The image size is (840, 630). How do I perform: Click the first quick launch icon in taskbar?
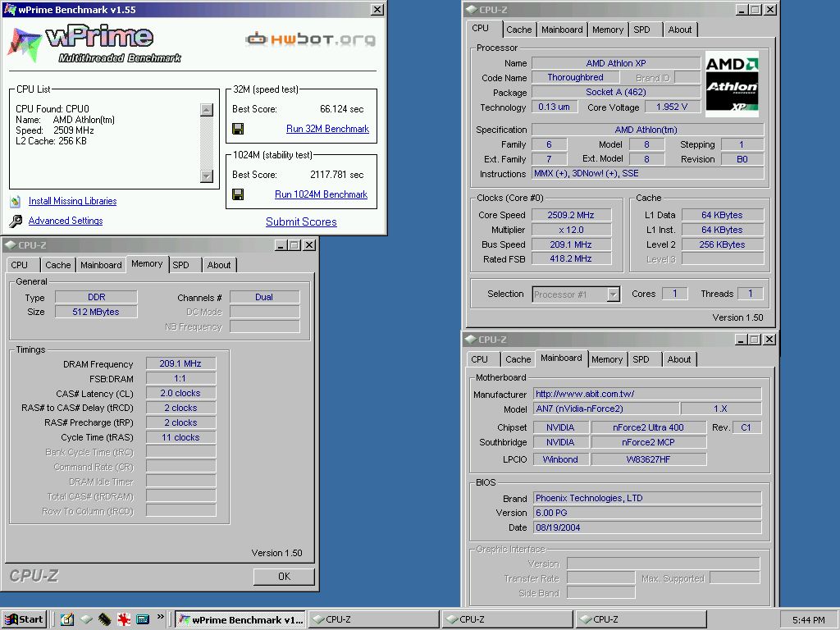tap(66, 619)
